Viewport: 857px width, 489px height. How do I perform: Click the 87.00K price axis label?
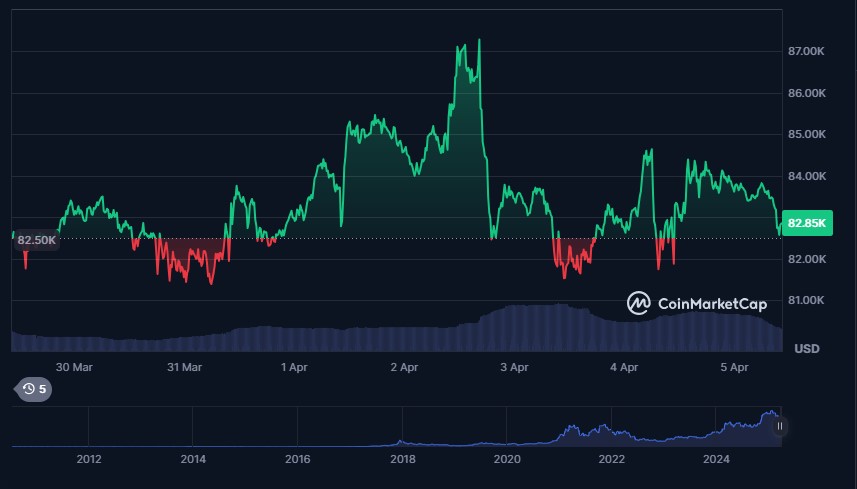807,51
